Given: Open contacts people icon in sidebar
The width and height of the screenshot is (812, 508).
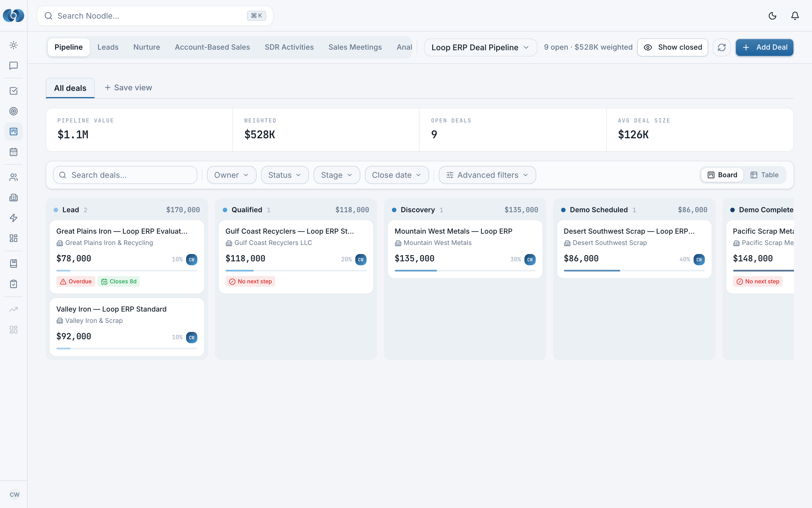Looking at the screenshot, I should coord(14,177).
